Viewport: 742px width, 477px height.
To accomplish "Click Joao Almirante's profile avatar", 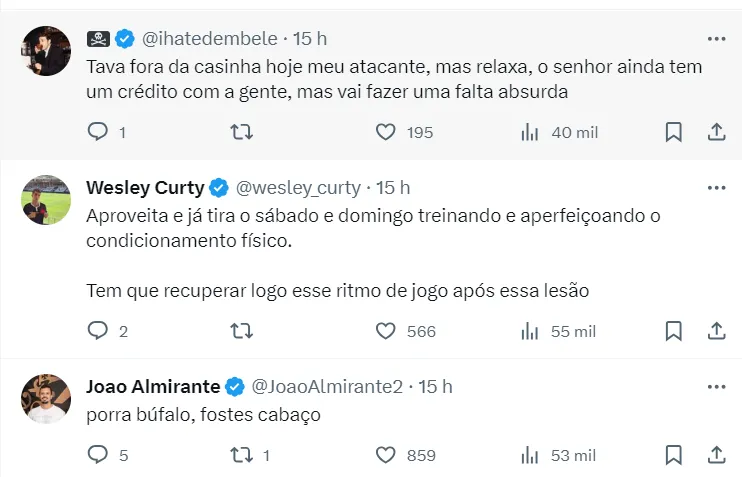I will tap(46, 400).
